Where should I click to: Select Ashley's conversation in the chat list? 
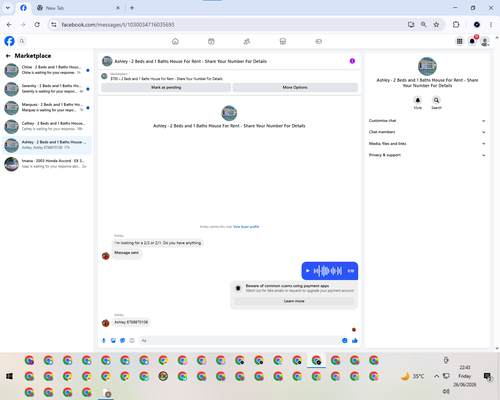click(47, 145)
